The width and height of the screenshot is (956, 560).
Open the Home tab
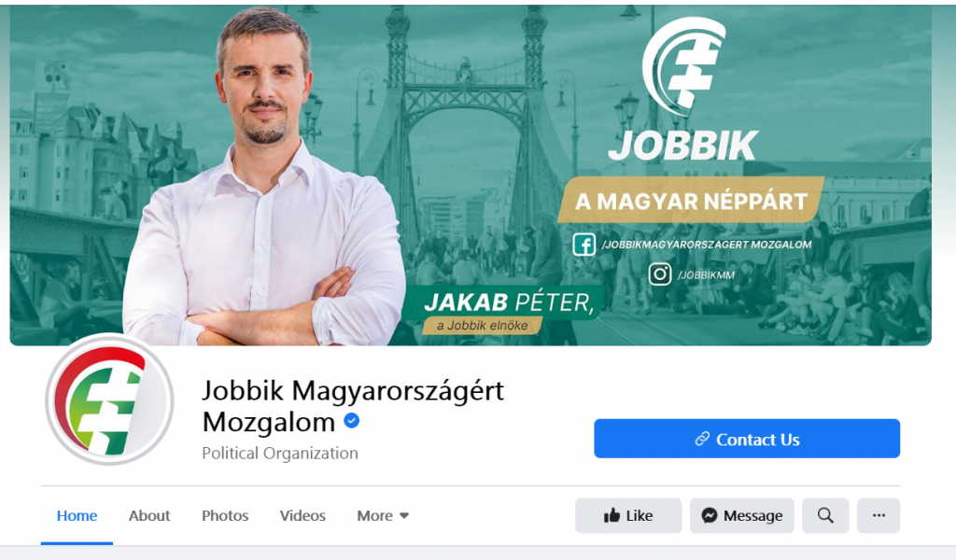click(77, 515)
